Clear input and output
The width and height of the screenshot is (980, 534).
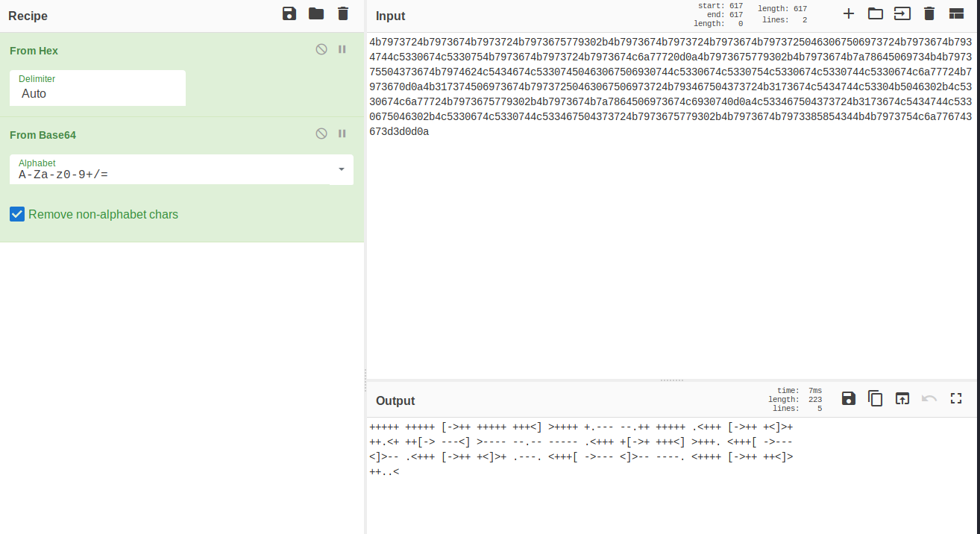[x=929, y=13]
